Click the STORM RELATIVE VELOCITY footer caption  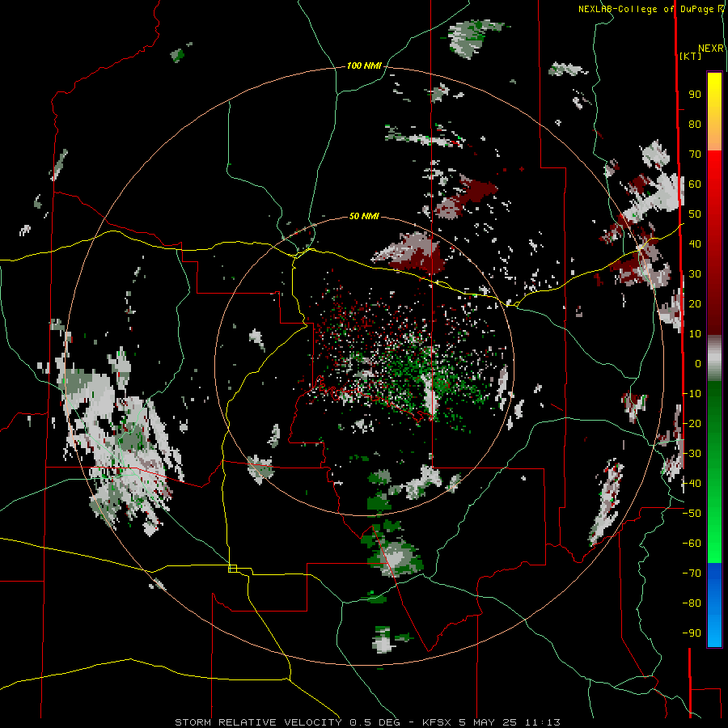coord(367,722)
